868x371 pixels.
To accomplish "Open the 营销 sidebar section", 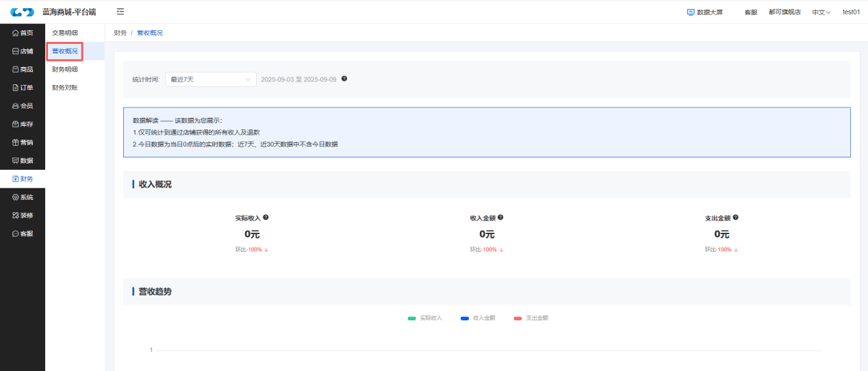I will tap(23, 142).
